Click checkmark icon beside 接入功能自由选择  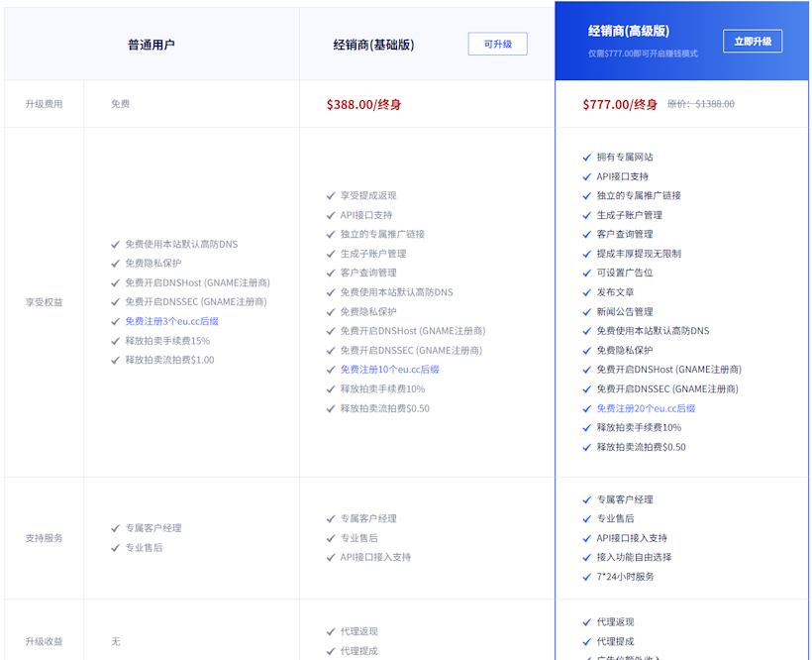click(588, 558)
